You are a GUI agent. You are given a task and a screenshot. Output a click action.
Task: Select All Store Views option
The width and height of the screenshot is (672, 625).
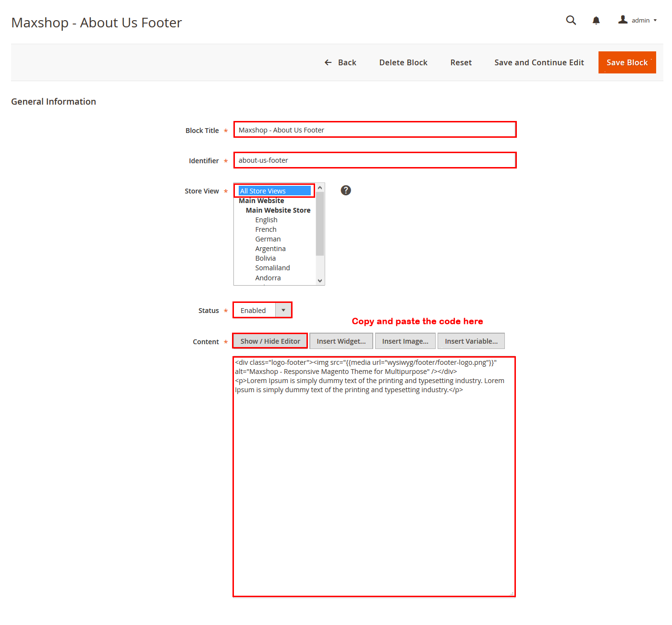pyautogui.click(x=275, y=191)
